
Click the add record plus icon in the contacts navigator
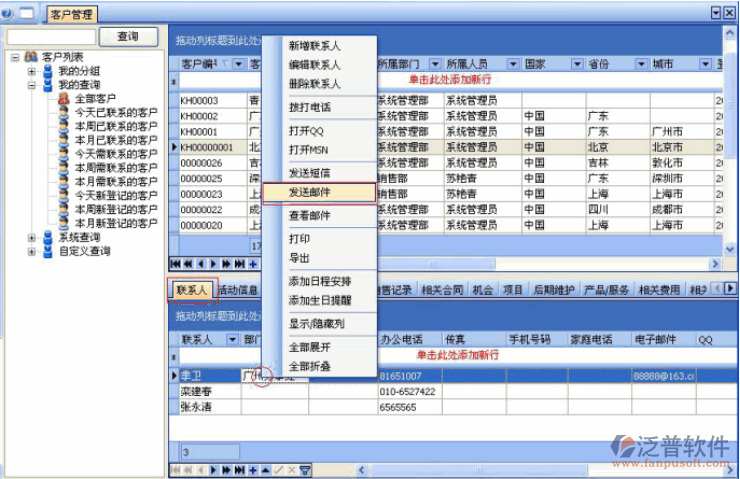tap(253, 469)
